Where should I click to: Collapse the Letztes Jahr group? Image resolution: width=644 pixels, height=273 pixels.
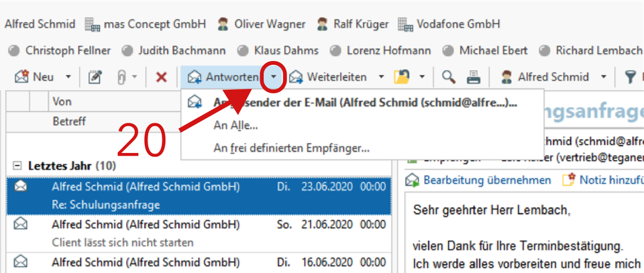pos(17,166)
